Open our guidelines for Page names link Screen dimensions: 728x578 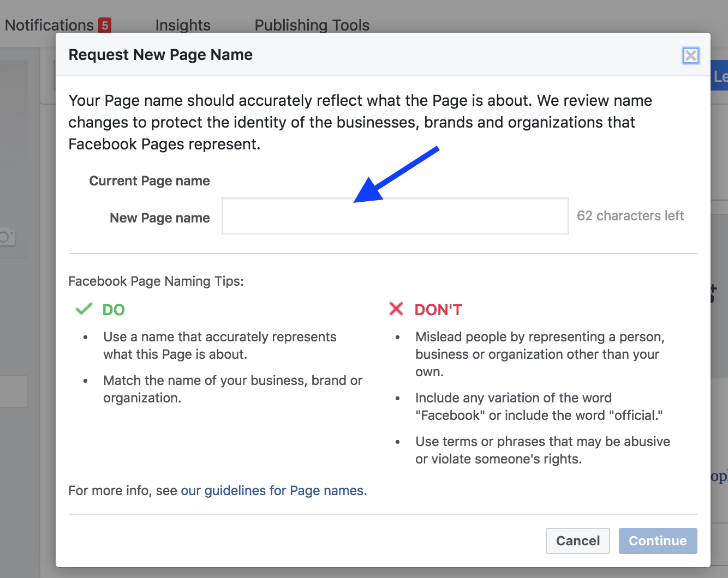(272, 491)
